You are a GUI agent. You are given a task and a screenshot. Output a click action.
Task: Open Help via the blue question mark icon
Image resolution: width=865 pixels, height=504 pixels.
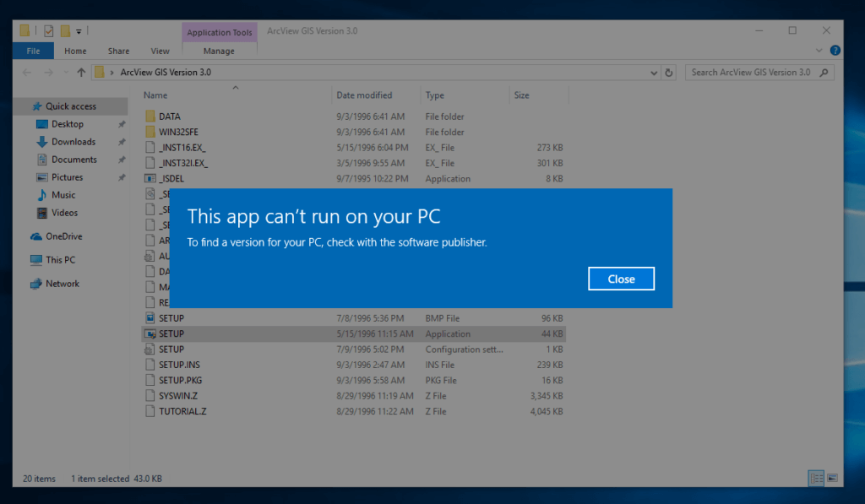point(835,50)
